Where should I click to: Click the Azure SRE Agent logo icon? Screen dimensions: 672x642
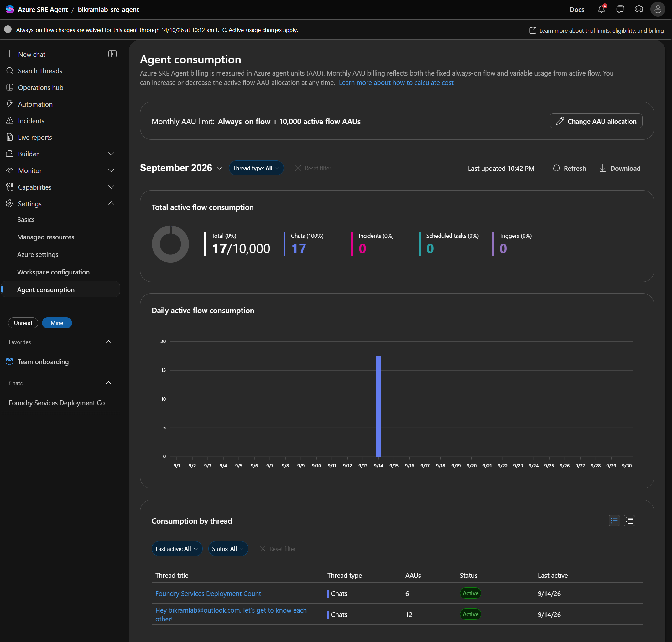tap(10, 9)
